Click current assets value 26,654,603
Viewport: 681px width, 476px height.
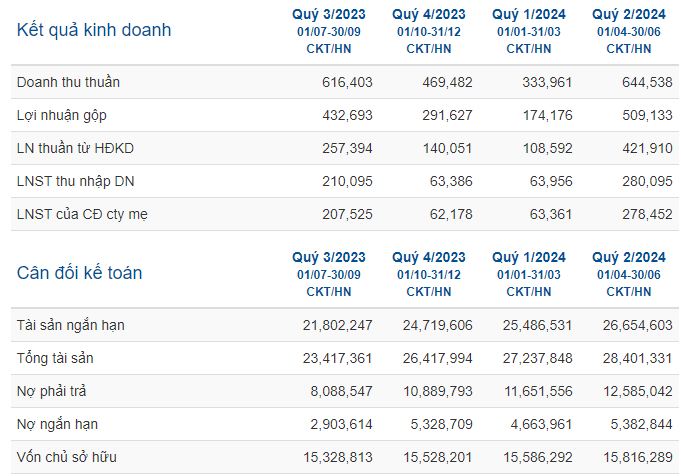coord(638,326)
